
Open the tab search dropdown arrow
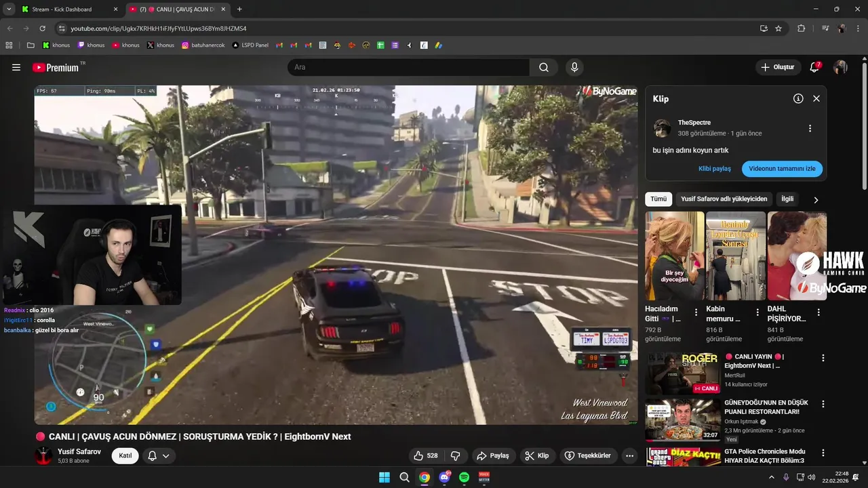9,9
